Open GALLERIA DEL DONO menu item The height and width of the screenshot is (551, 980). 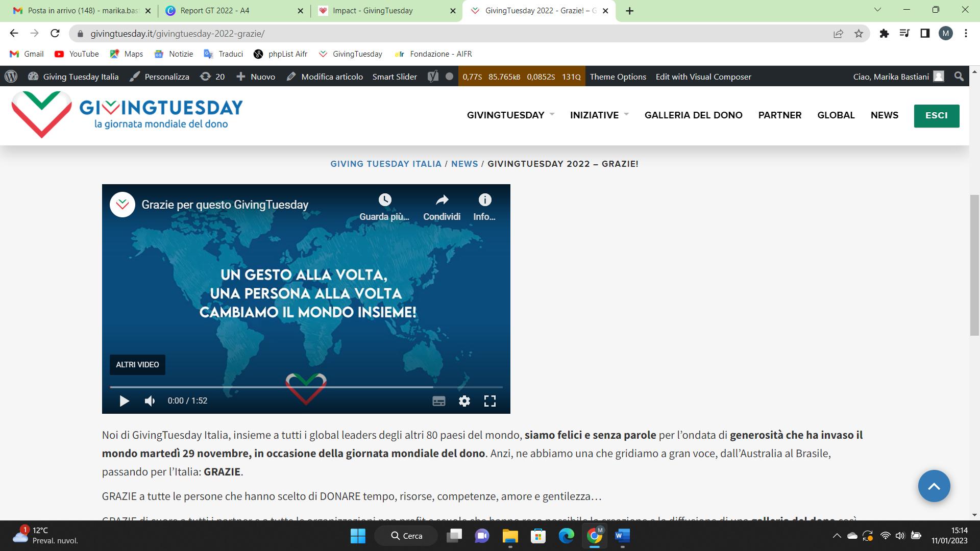click(693, 115)
